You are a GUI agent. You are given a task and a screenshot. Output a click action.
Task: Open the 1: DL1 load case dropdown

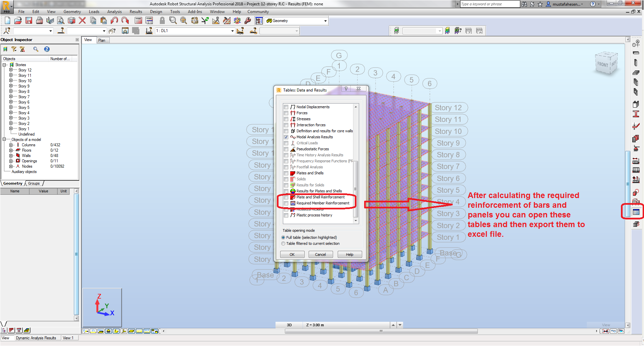click(x=232, y=31)
